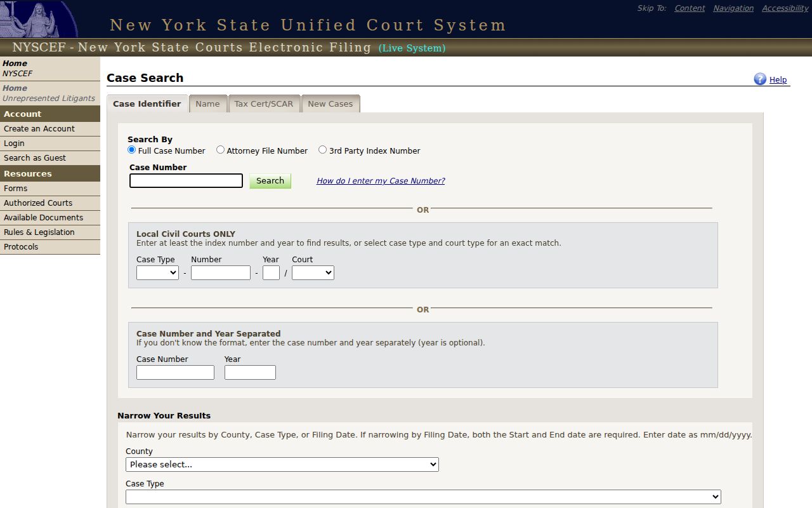Screen dimensions: 812x508
Task: Open Home Unrepresented Litigants link
Action: (49, 93)
